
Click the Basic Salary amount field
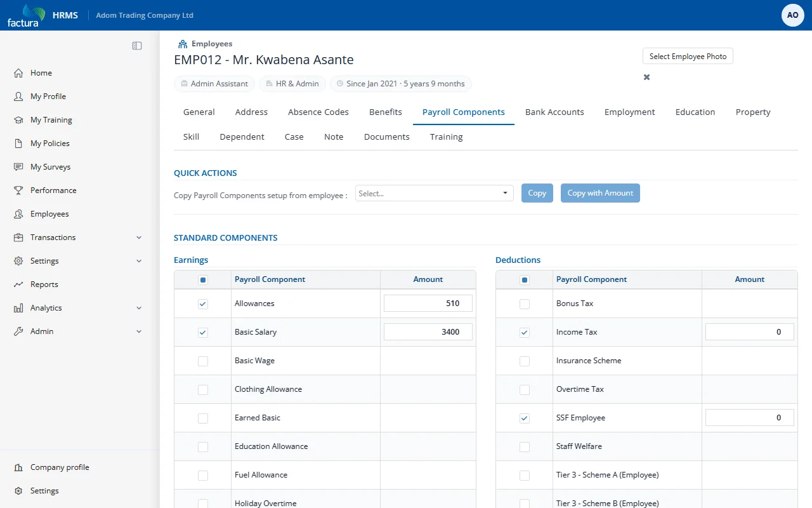(428, 332)
